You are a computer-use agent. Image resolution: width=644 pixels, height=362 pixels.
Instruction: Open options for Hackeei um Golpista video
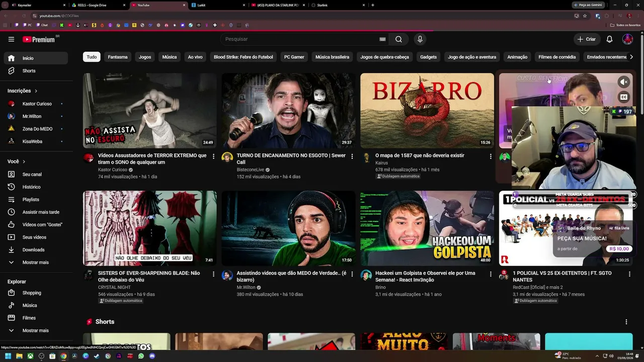pos(491,274)
